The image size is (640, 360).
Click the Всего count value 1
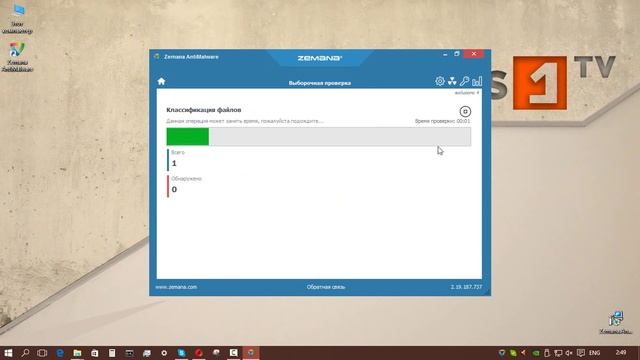click(x=174, y=163)
